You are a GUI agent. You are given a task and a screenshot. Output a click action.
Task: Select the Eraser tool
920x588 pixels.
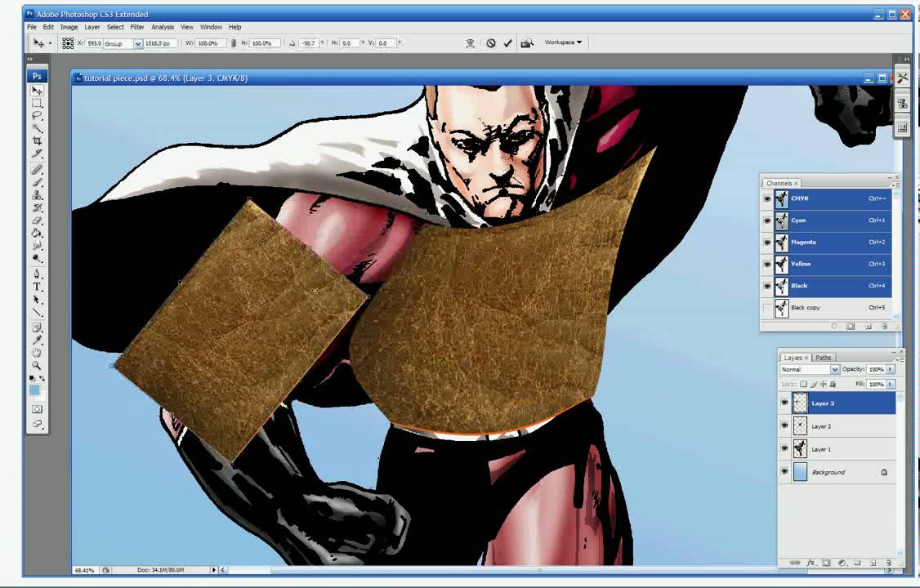point(37,220)
